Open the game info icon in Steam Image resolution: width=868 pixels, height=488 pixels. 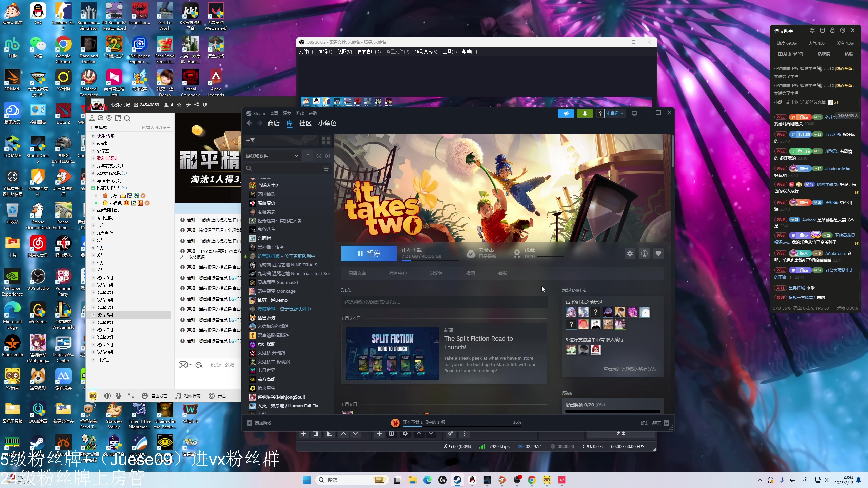644,253
